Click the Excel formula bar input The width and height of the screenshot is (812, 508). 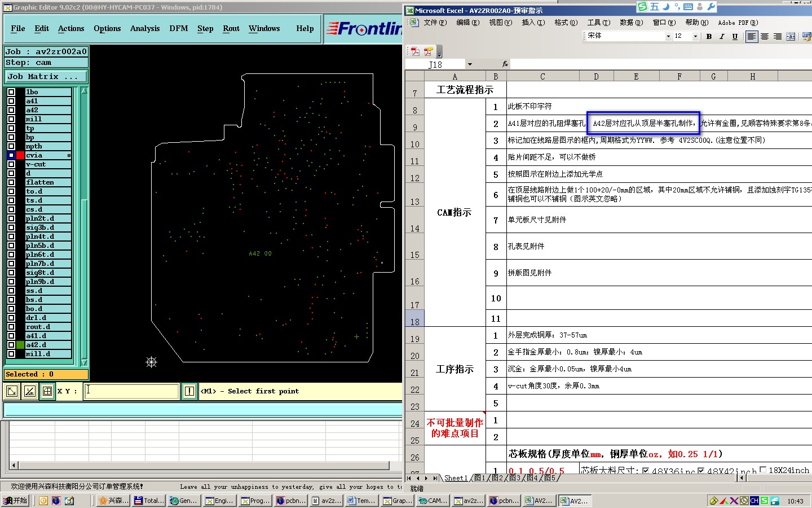(x=661, y=64)
